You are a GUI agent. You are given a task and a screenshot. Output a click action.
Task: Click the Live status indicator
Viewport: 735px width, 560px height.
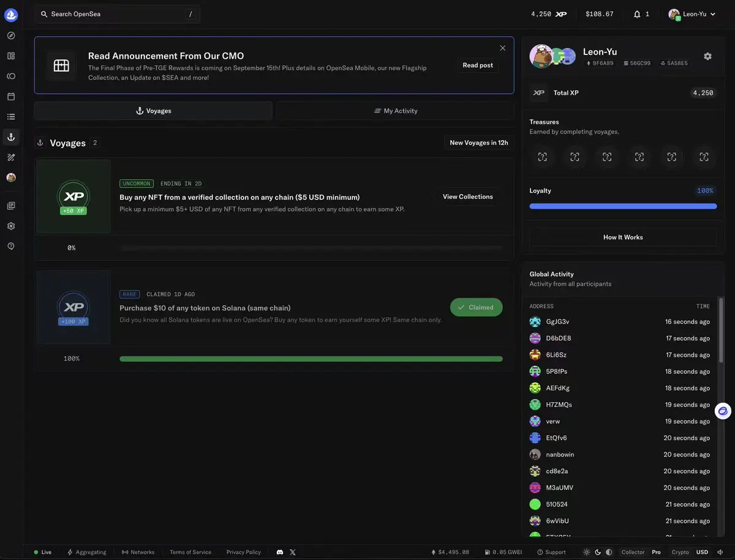43,552
